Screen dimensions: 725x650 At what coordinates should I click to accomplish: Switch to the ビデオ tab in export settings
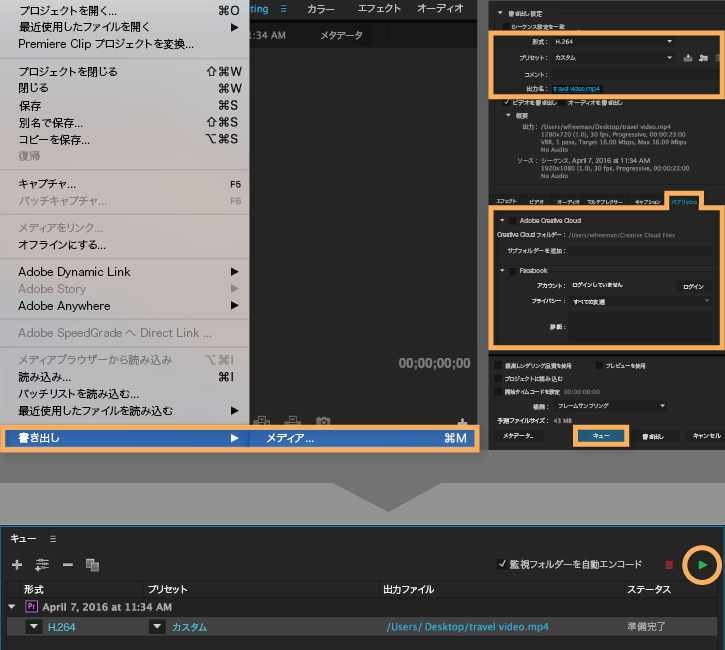pyautogui.click(x=536, y=202)
